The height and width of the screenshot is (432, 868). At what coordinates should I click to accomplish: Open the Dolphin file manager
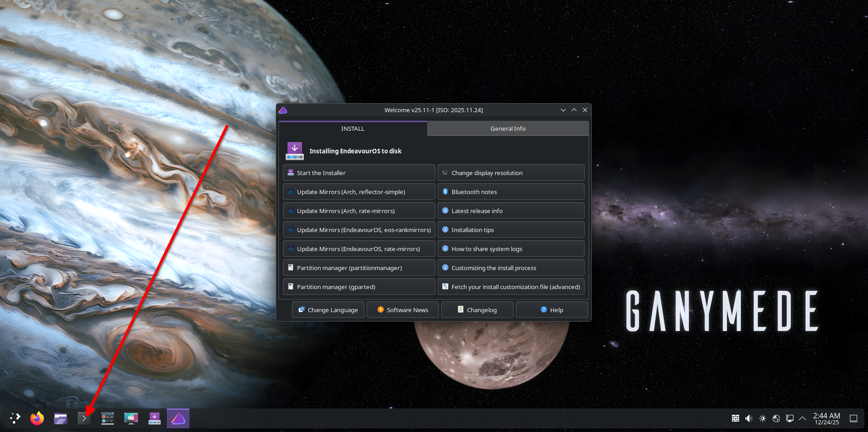point(60,418)
